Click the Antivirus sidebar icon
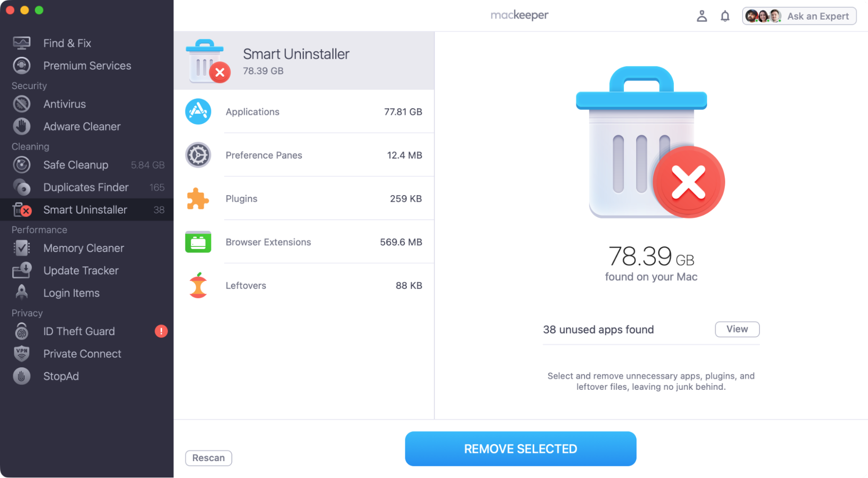868x478 pixels. (x=22, y=104)
